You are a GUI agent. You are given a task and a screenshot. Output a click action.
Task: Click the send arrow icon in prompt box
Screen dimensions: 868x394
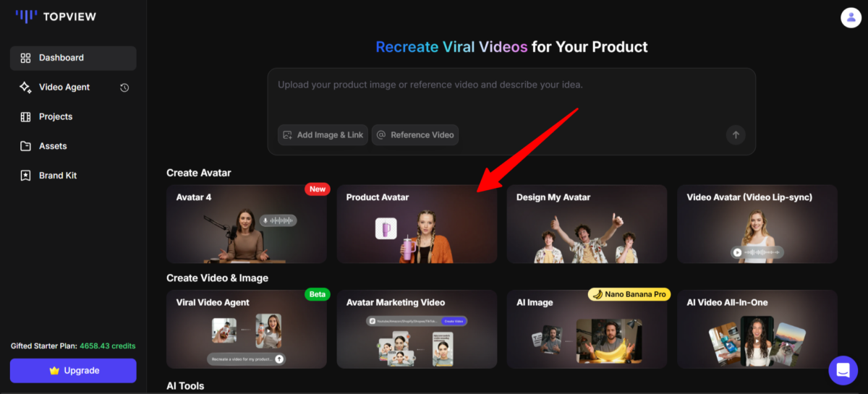click(x=736, y=134)
